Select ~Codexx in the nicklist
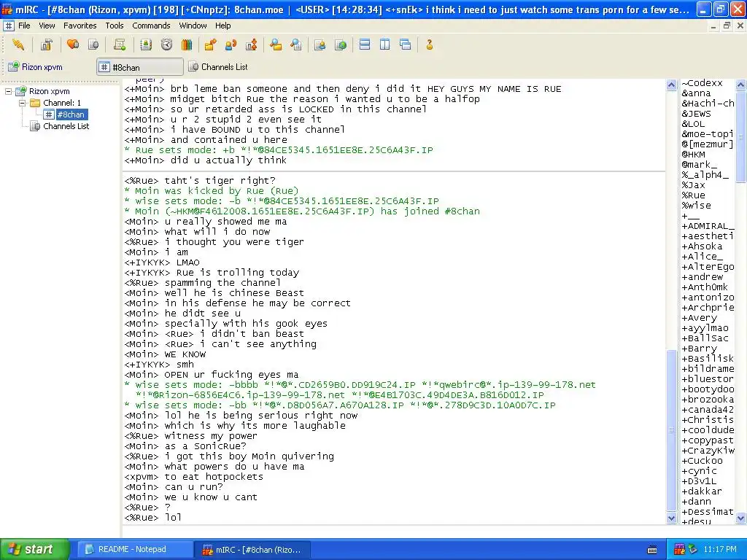 point(702,83)
